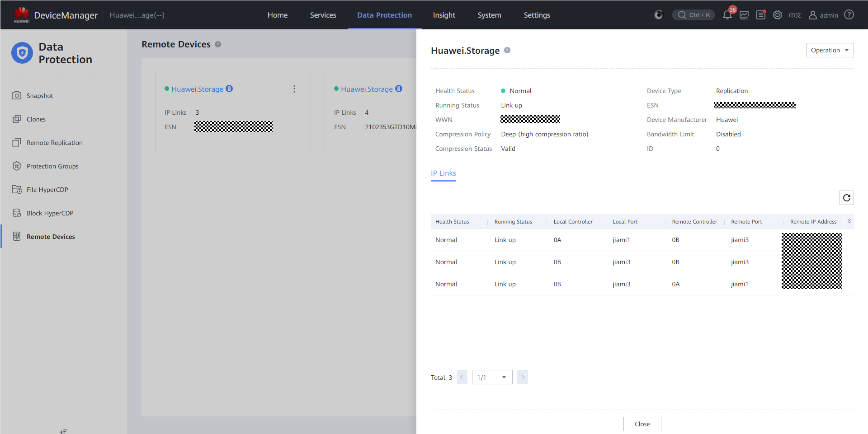Click the Ctrl+K search box

(x=693, y=15)
